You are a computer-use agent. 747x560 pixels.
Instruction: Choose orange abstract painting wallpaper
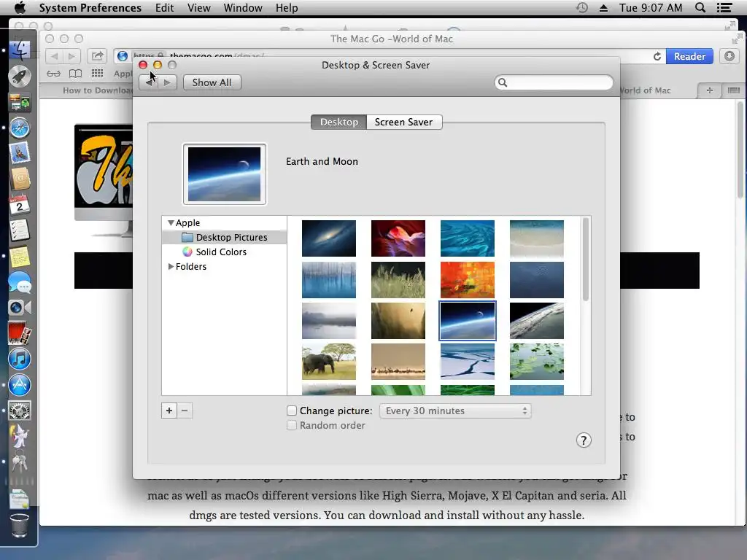468,279
